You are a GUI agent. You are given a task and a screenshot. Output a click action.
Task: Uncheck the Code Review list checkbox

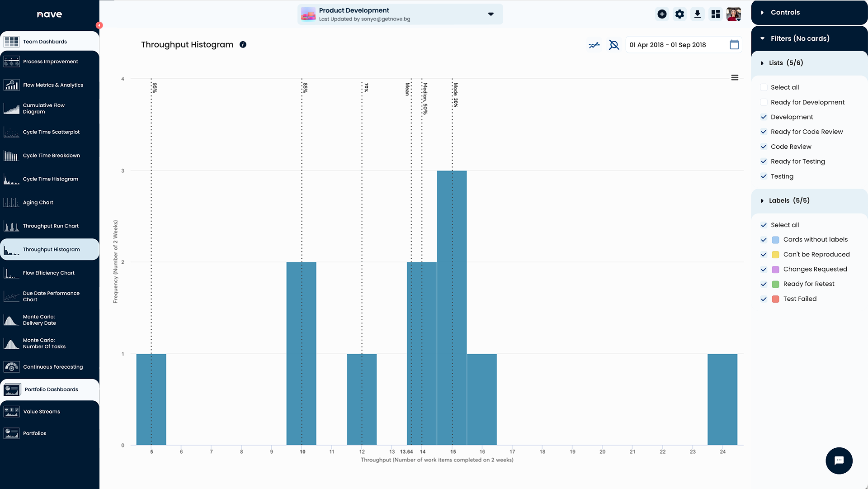point(764,147)
